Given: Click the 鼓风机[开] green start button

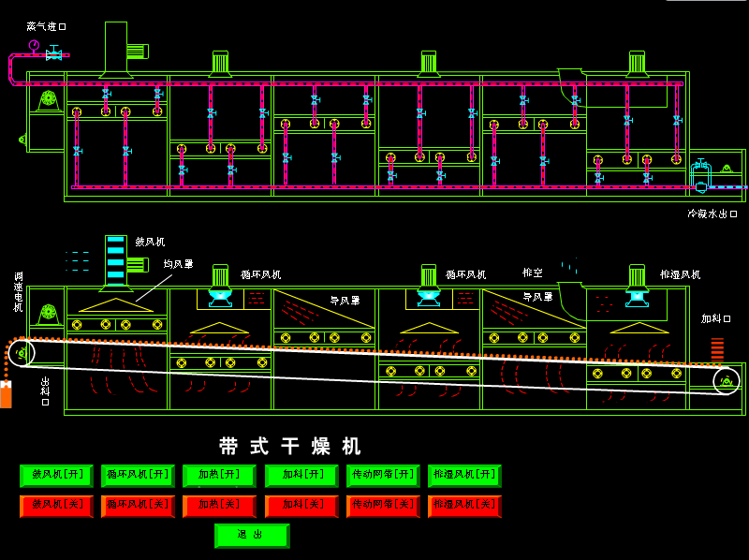Looking at the screenshot, I should 56,475.
